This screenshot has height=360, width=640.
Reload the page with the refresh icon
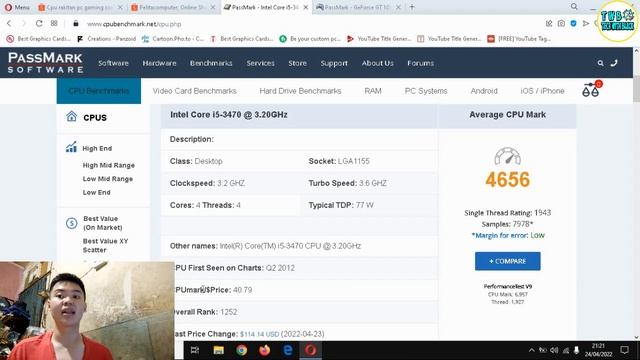click(x=39, y=24)
